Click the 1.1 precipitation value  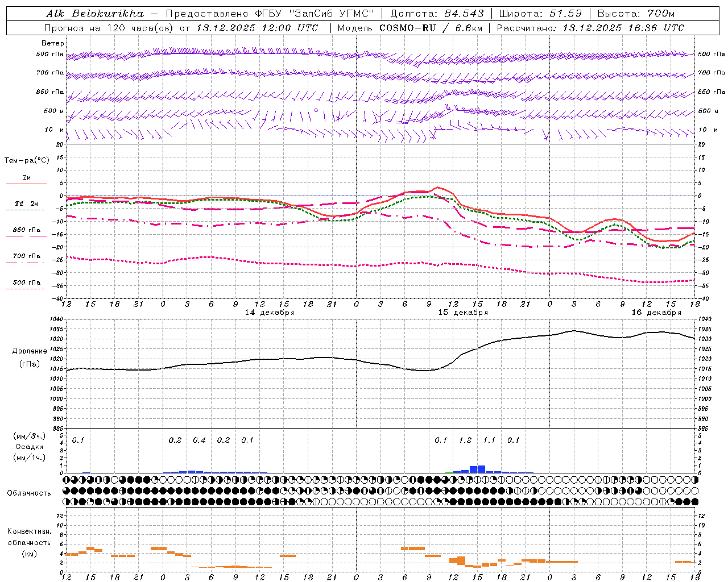[489, 440]
